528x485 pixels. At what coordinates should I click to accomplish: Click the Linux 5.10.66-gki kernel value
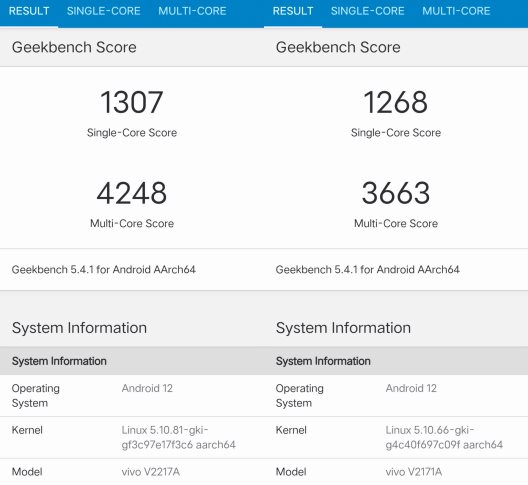pyautogui.click(x=444, y=437)
